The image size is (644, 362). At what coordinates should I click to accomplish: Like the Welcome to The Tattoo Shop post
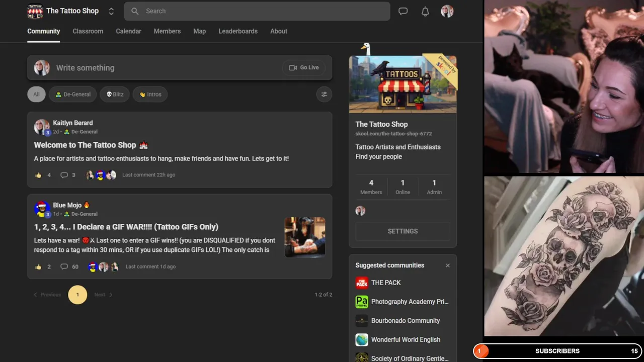38,175
